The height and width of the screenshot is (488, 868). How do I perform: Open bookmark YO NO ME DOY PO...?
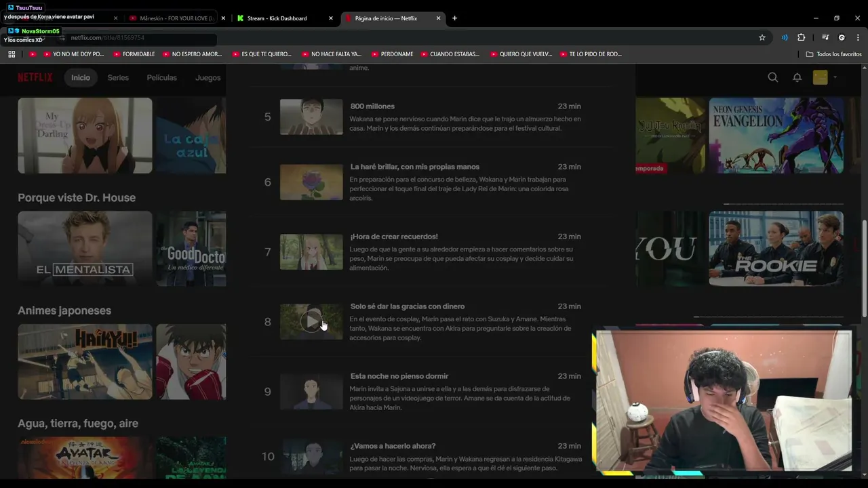[x=74, y=54]
